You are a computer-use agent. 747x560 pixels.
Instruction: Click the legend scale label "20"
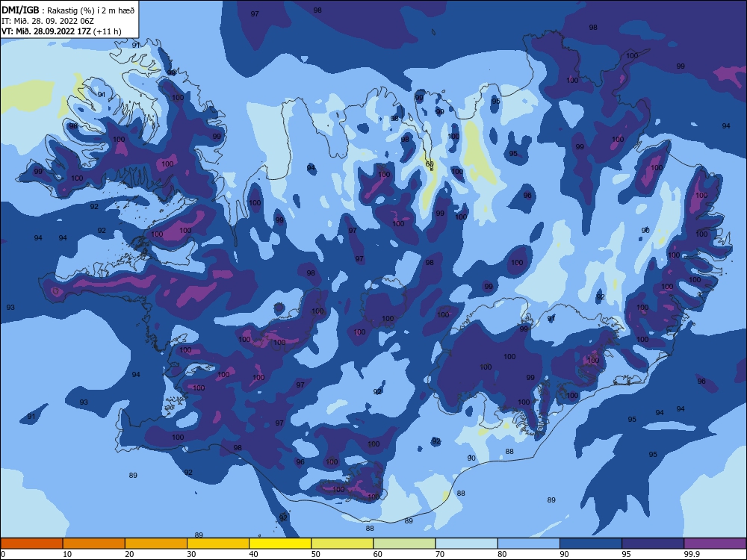point(129,554)
